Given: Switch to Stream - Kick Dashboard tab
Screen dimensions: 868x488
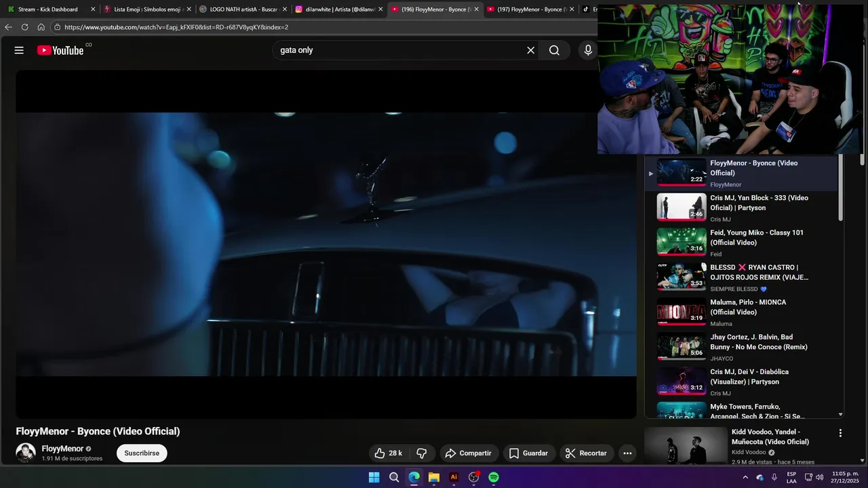Looking at the screenshot, I should pyautogui.click(x=47, y=9).
